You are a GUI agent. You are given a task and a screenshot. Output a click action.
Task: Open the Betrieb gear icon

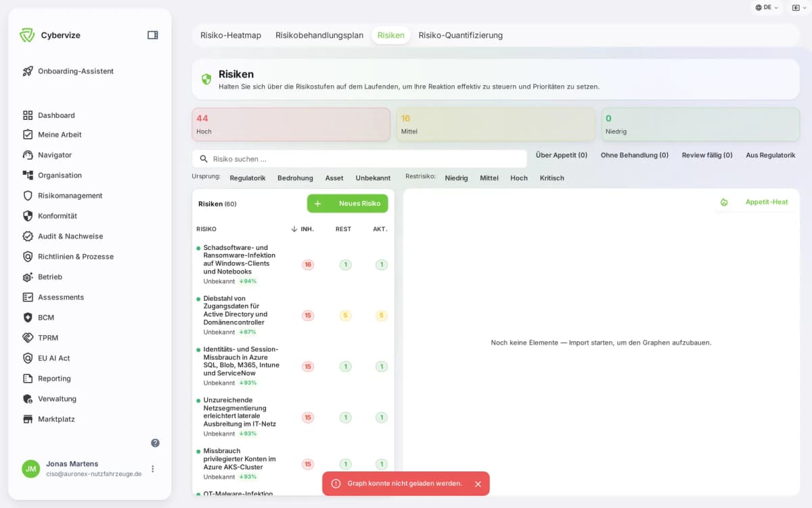pyautogui.click(x=28, y=277)
